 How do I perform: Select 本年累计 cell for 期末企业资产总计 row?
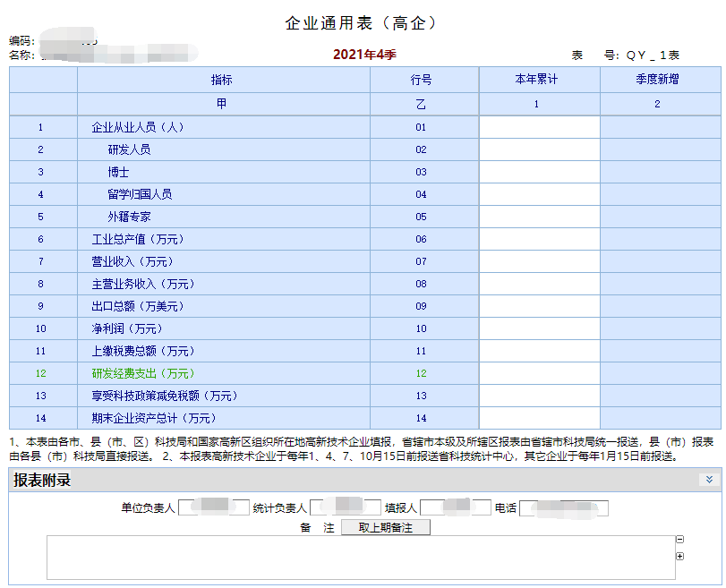pos(540,418)
